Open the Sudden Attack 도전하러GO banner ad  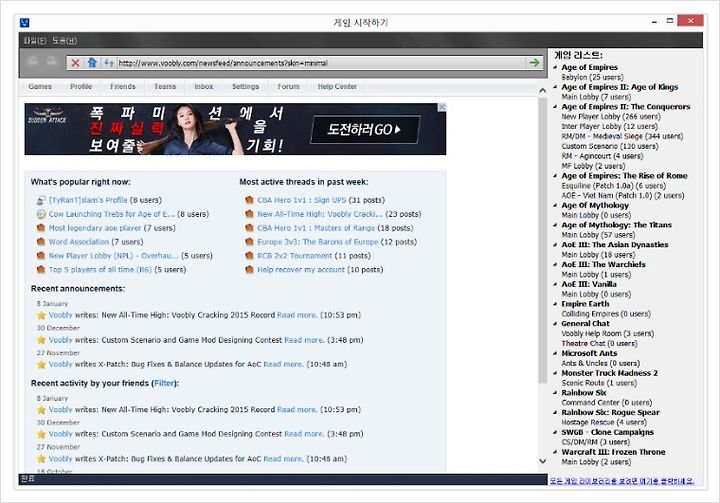(x=365, y=130)
